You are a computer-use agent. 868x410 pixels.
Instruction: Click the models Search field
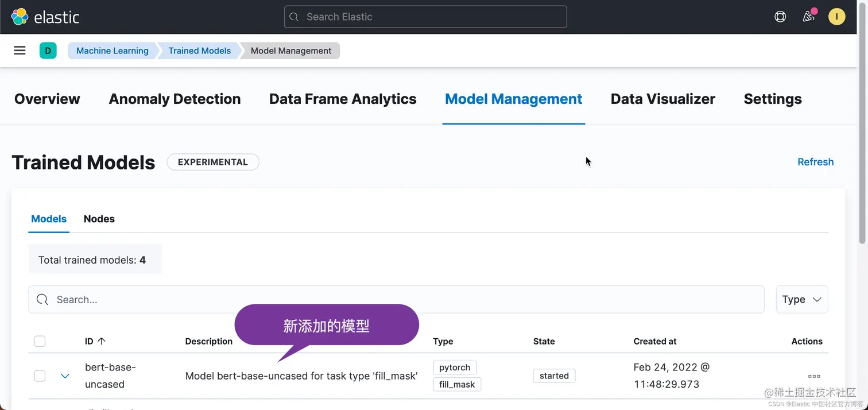coord(396,299)
